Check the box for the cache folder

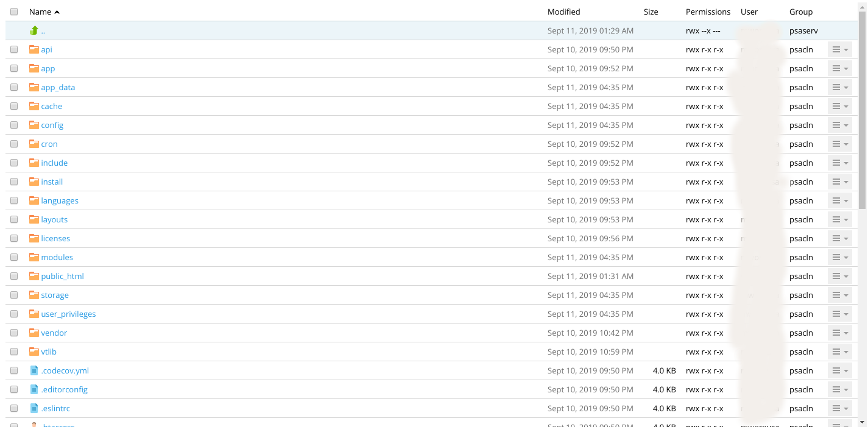coord(14,106)
